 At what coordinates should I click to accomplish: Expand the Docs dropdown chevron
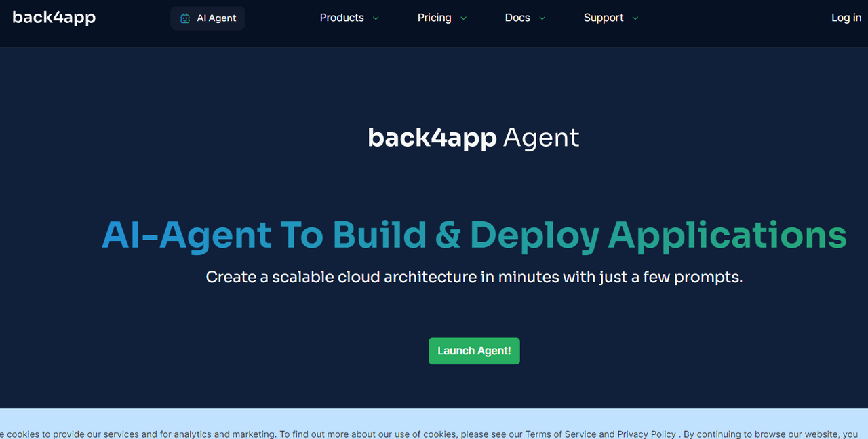542,18
